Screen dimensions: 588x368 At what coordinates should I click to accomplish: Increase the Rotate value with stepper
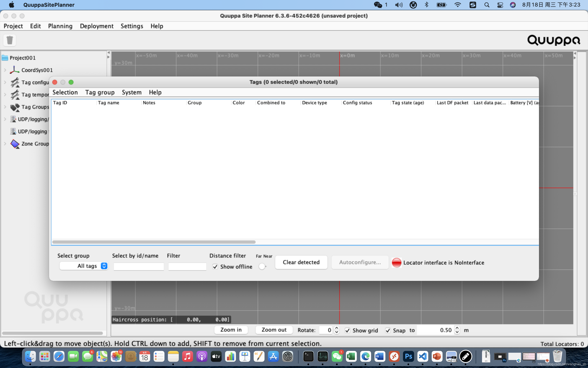(336, 328)
